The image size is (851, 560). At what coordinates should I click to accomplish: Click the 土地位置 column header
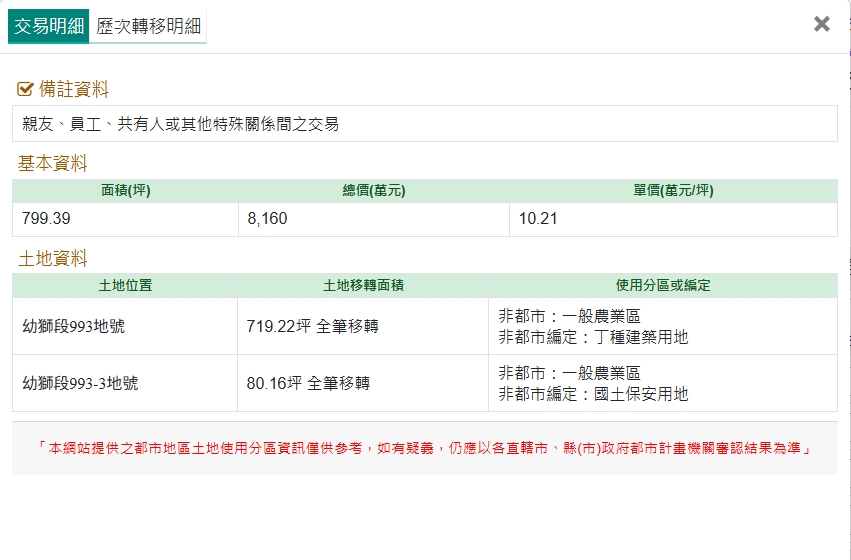[125, 285]
